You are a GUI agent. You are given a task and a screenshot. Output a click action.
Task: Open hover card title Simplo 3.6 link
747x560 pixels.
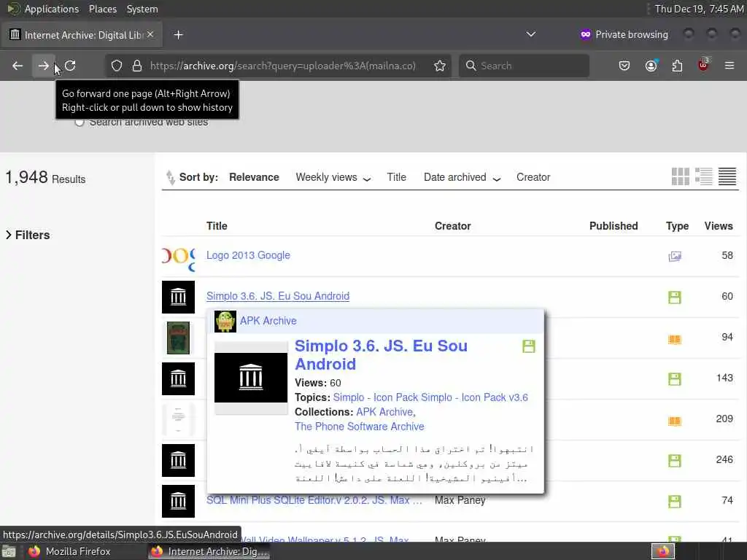pyautogui.click(x=381, y=355)
